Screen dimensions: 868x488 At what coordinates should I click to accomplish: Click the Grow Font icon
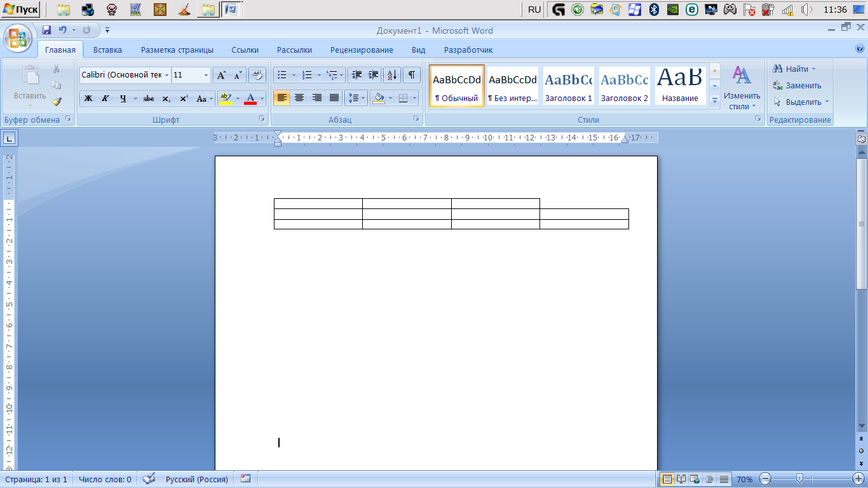[220, 75]
